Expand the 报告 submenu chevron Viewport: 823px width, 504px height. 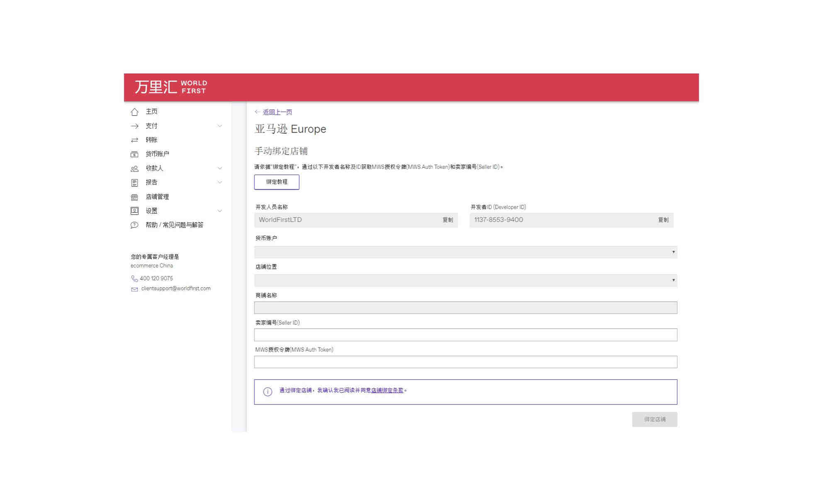220,182
